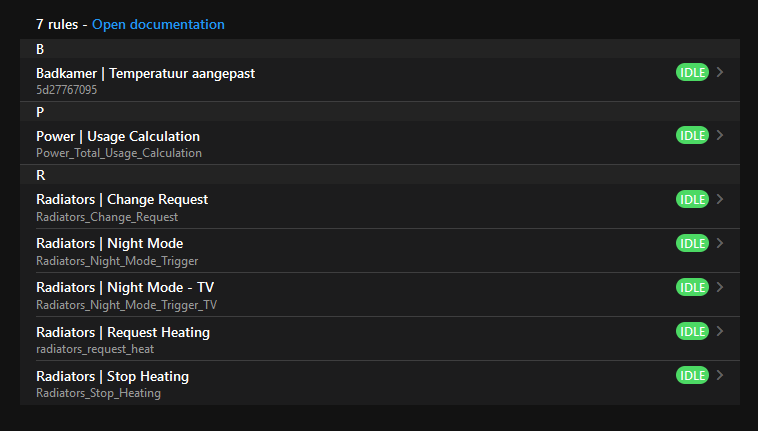Click IDLE badge of Badkamer rule
The width and height of the screenshot is (758, 431).
[x=692, y=72]
